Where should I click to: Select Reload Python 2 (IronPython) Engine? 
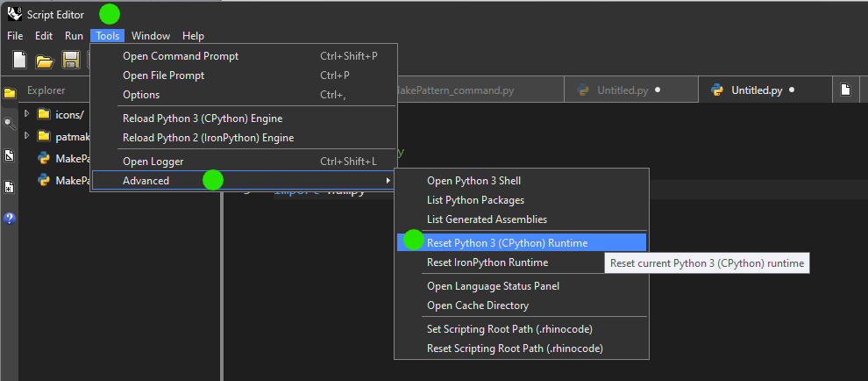(x=208, y=138)
